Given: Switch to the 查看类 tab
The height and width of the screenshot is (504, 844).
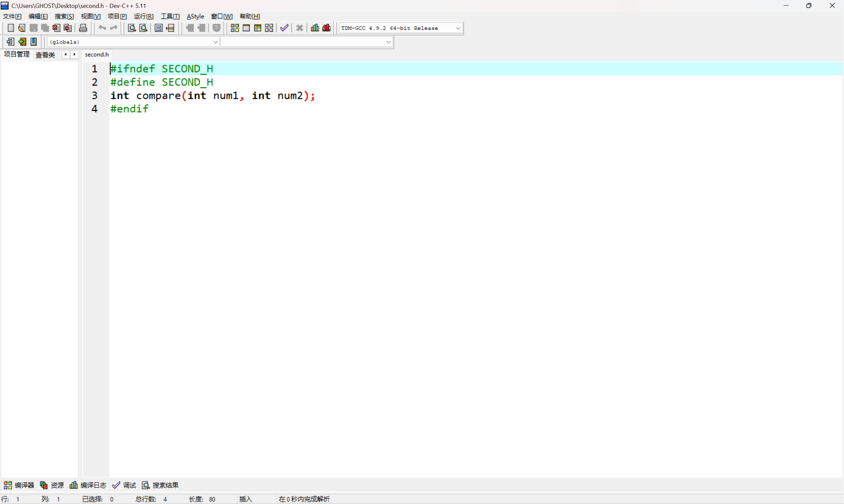Looking at the screenshot, I should pyautogui.click(x=45, y=55).
